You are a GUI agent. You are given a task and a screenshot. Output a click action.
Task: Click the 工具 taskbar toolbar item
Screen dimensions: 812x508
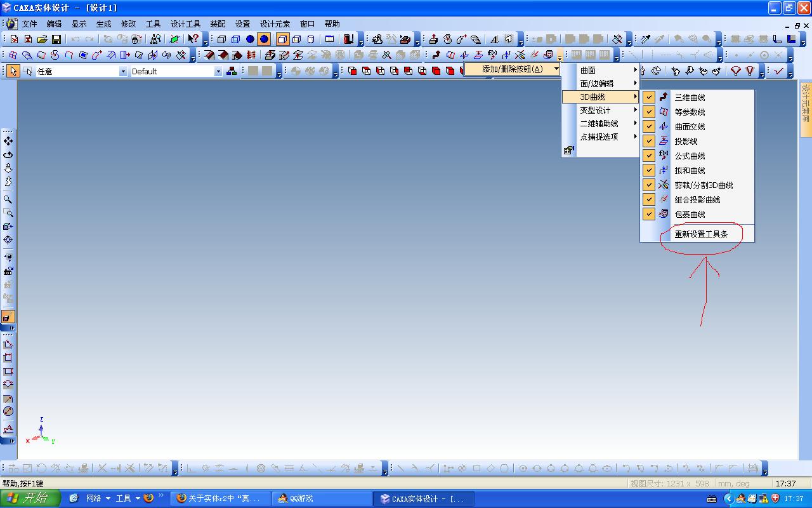(x=123, y=498)
